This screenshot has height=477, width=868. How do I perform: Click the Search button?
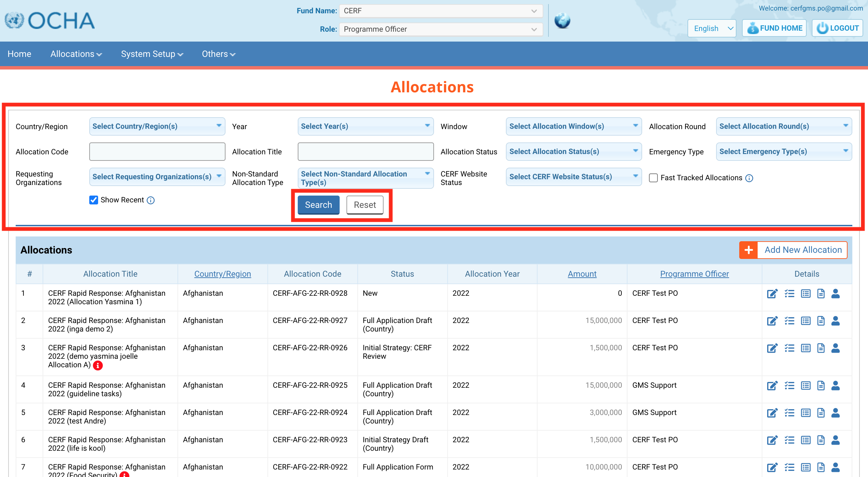point(319,205)
